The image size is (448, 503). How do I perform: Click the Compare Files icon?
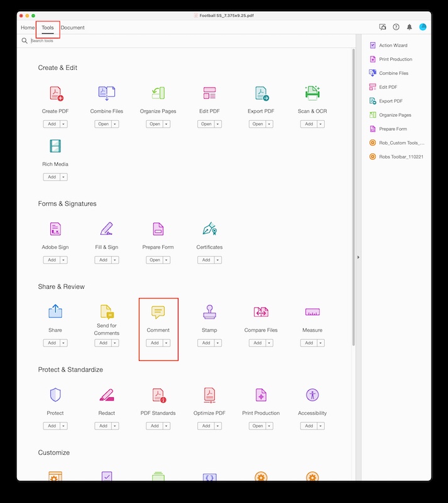pyautogui.click(x=261, y=312)
